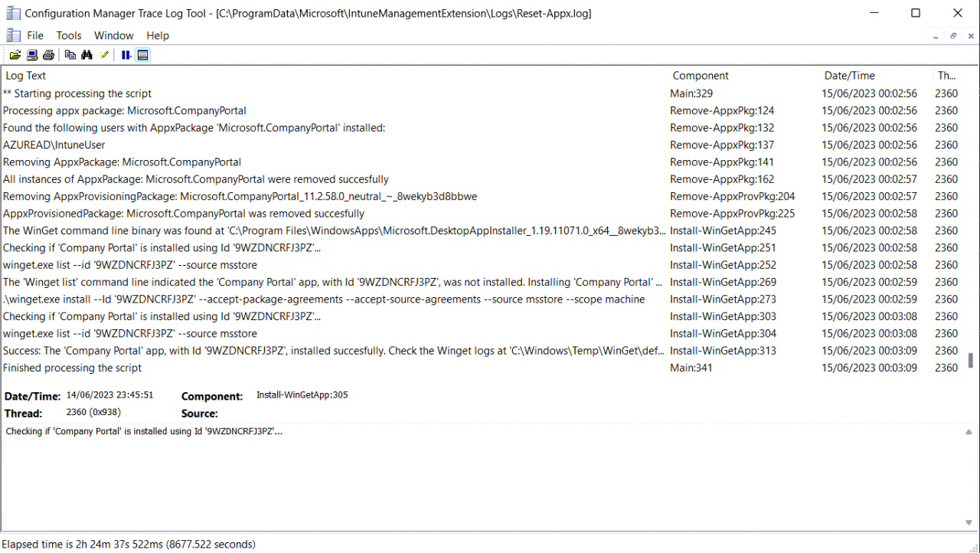980x553 pixels.
Task: Print the log using the printer icon
Action: [x=48, y=55]
